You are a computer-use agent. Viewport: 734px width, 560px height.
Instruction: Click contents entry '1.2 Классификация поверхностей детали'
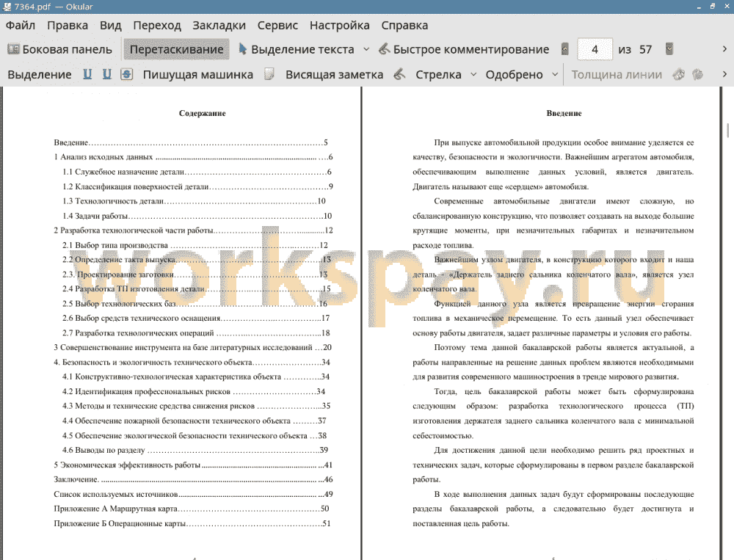pos(197,186)
